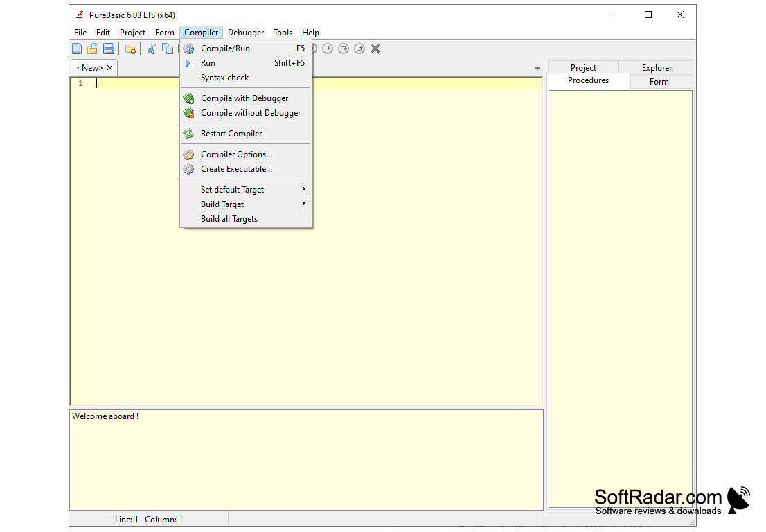Open the Form menu

[x=165, y=33]
